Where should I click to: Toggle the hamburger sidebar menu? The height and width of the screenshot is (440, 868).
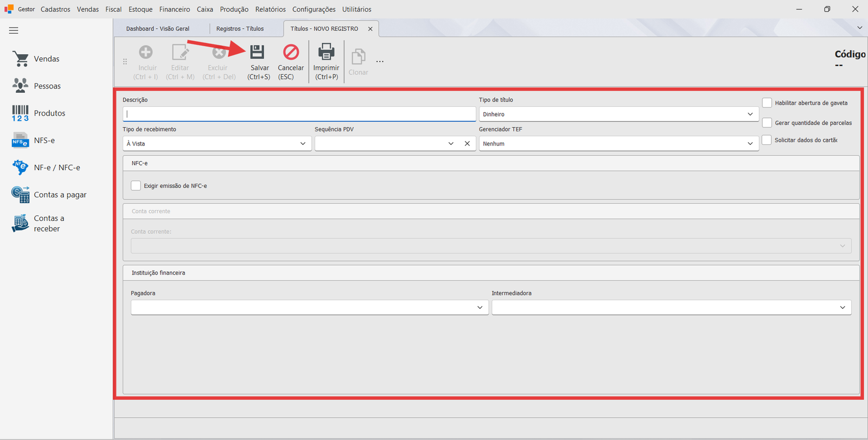pos(14,30)
